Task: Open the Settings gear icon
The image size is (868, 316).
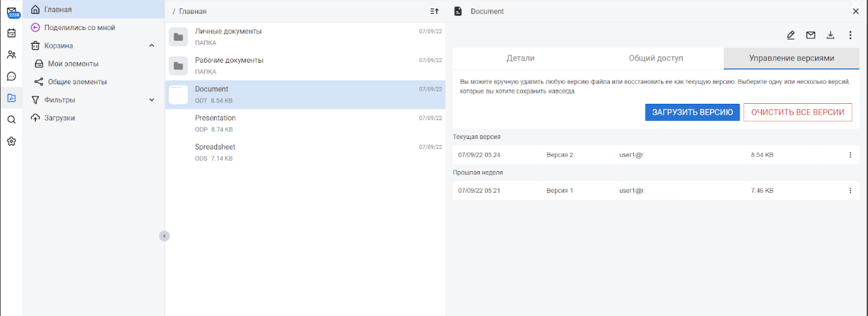Action: 11,141
